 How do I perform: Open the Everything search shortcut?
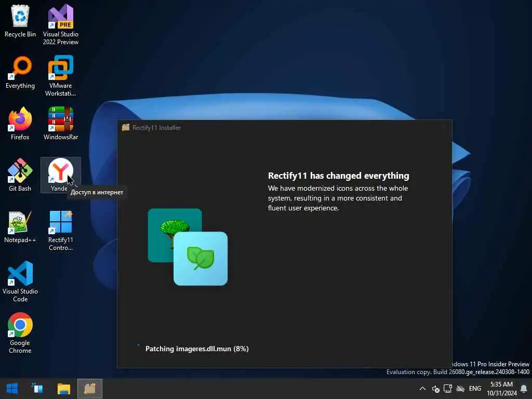pyautogui.click(x=20, y=73)
